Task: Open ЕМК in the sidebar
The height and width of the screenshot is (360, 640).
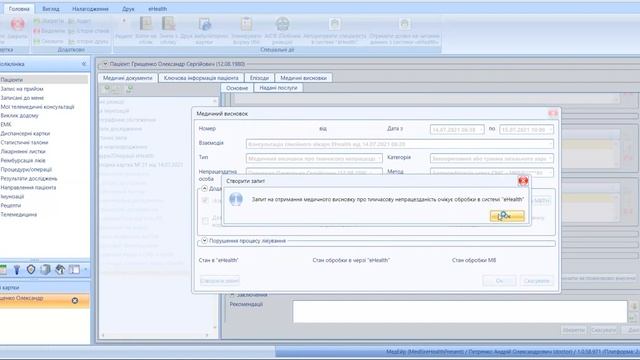Action: coord(6,124)
